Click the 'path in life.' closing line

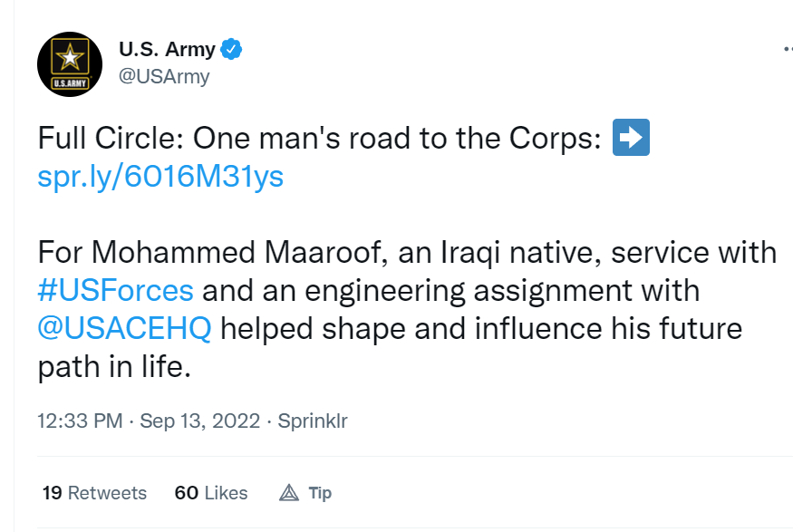click(x=114, y=367)
